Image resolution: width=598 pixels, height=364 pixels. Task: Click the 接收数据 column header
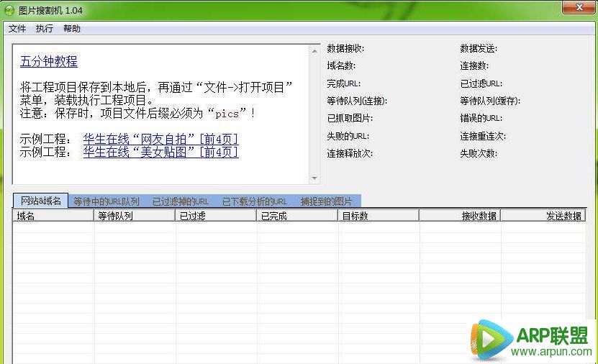[460, 215]
